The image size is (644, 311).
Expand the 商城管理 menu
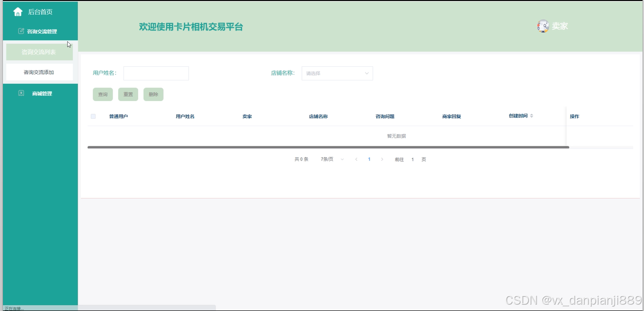(x=40, y=94)
